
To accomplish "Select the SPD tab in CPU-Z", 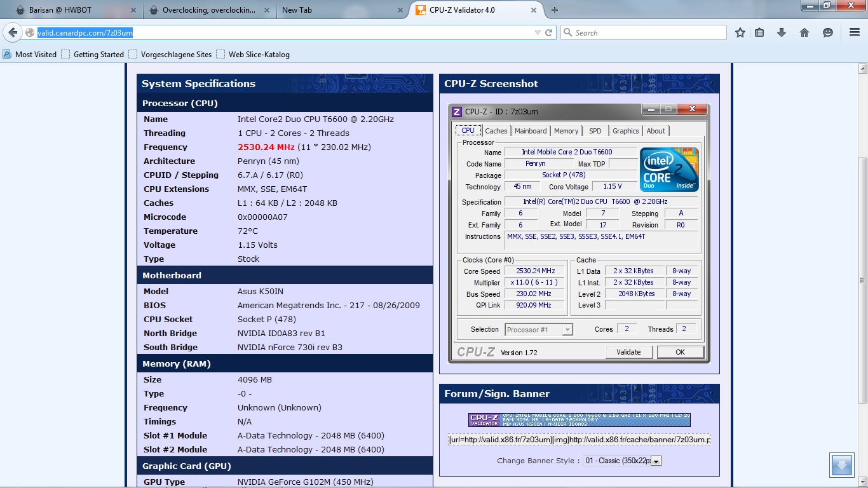I will pos(595,131).
